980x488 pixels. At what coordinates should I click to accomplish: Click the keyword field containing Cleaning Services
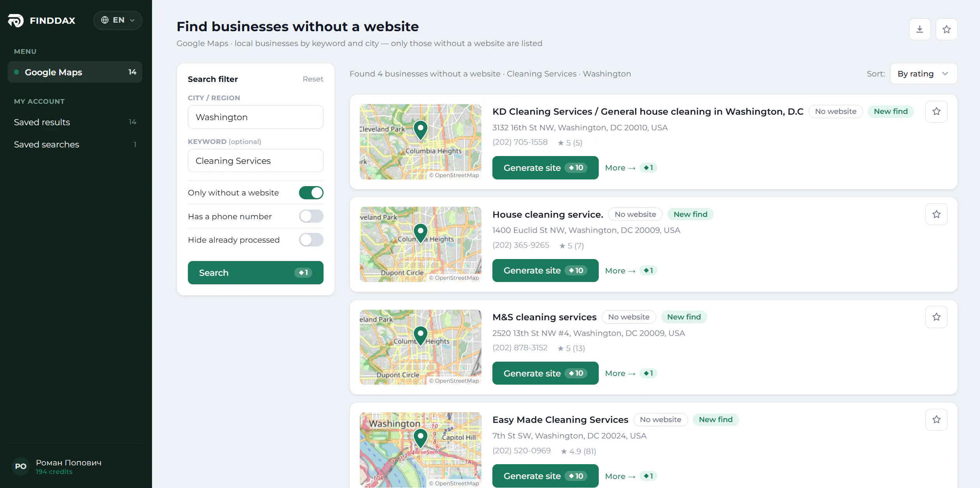[255, 161]
